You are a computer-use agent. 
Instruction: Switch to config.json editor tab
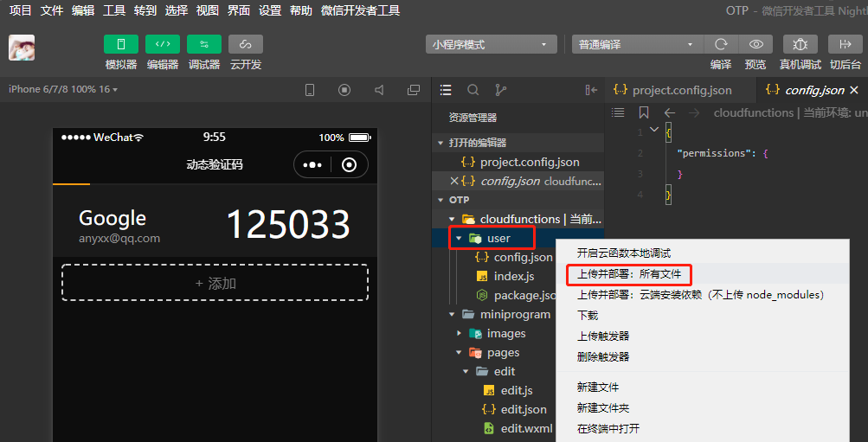[x=814, y=90]
